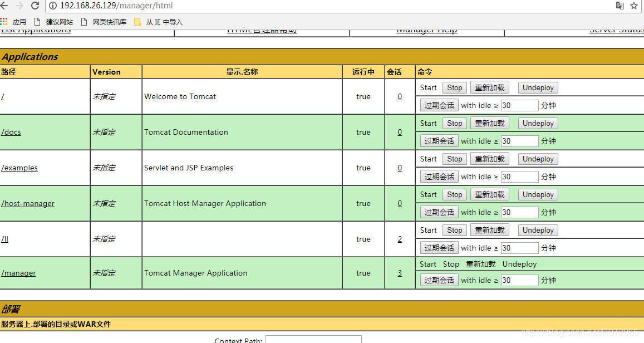The height and width of the screenshot is (343, 644).
Task: Expire sessions for /examples application
Action: 439,177
